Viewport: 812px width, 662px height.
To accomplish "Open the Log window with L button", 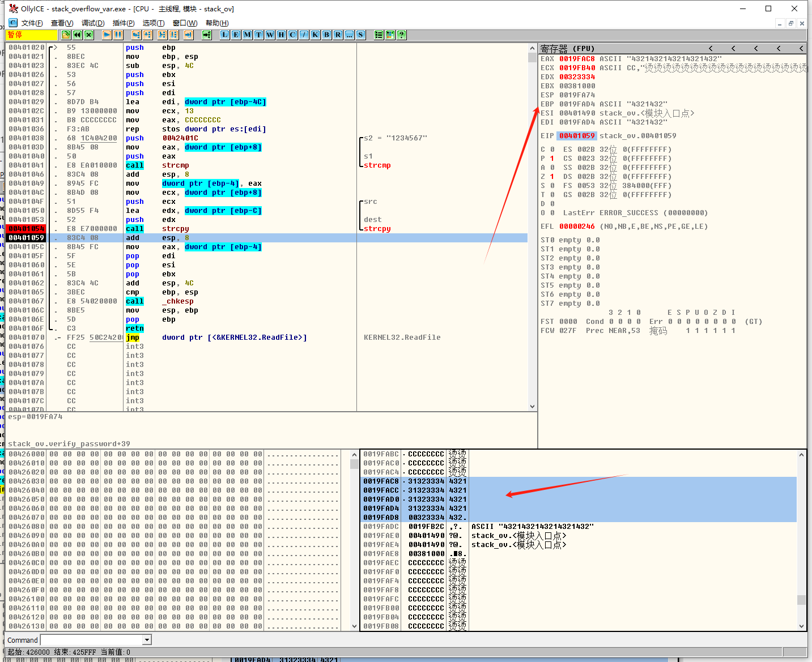I will tap(225, 35).
